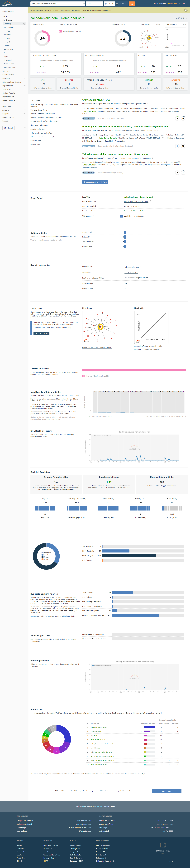Click the orange search magnifier button
This screenshot has height=868, width=190.
tap(132, 4)
